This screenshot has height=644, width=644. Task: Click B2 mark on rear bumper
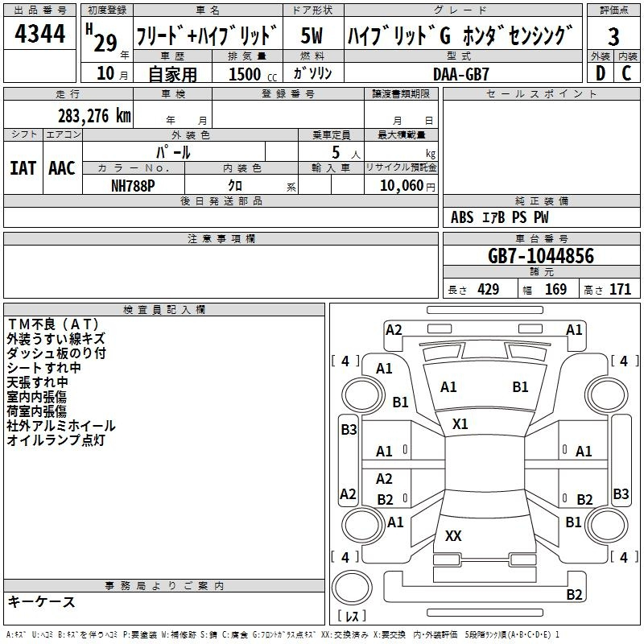(x=574, y=594)
